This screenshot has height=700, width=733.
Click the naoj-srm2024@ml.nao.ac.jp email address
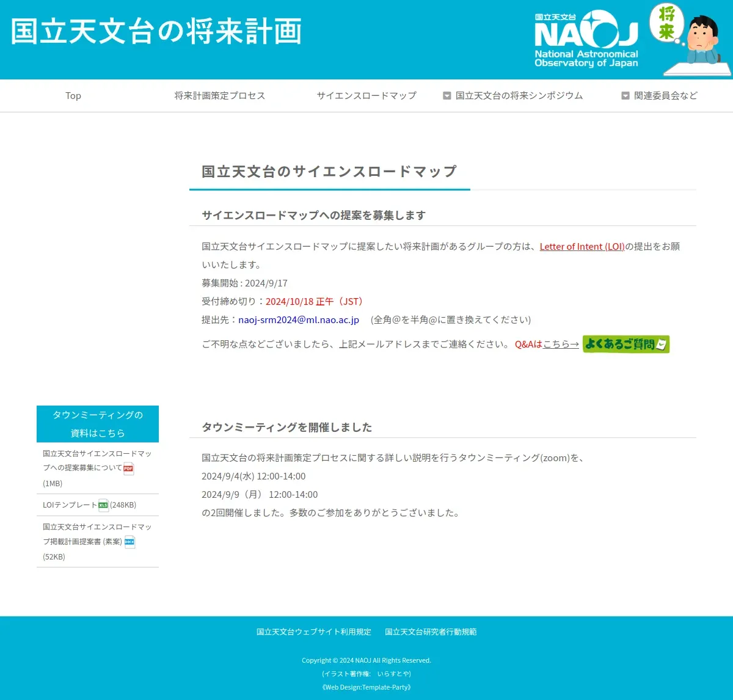click(299, 320)
